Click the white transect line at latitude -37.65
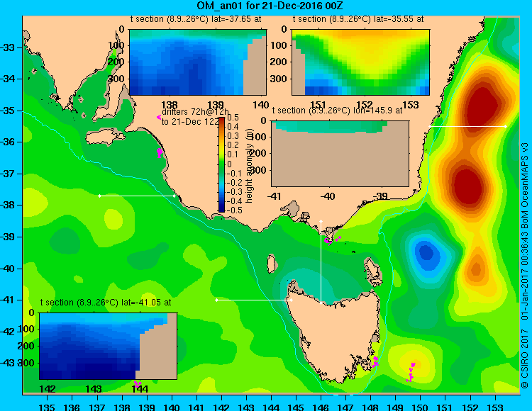The width and height of the screenshot is (532, 411). 137,196
